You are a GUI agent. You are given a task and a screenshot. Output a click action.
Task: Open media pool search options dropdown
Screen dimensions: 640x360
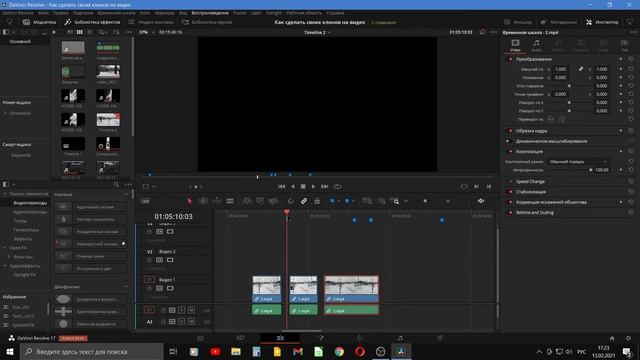tap(102, 32)
